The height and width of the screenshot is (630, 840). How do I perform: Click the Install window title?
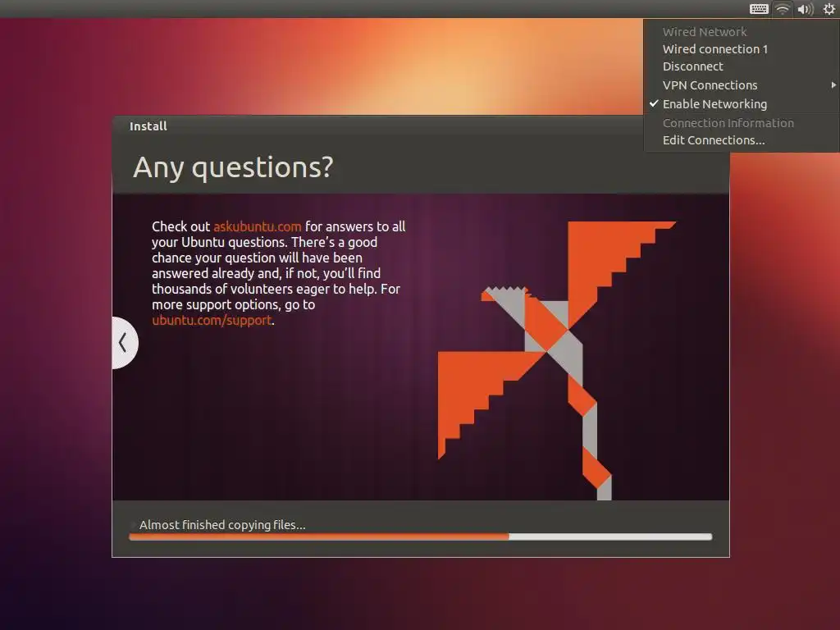coord(148,126)
